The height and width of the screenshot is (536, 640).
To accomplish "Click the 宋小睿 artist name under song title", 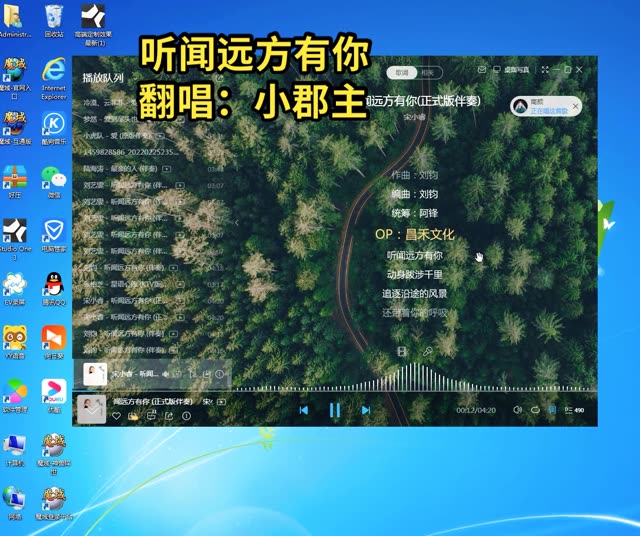I will (414, 117).
